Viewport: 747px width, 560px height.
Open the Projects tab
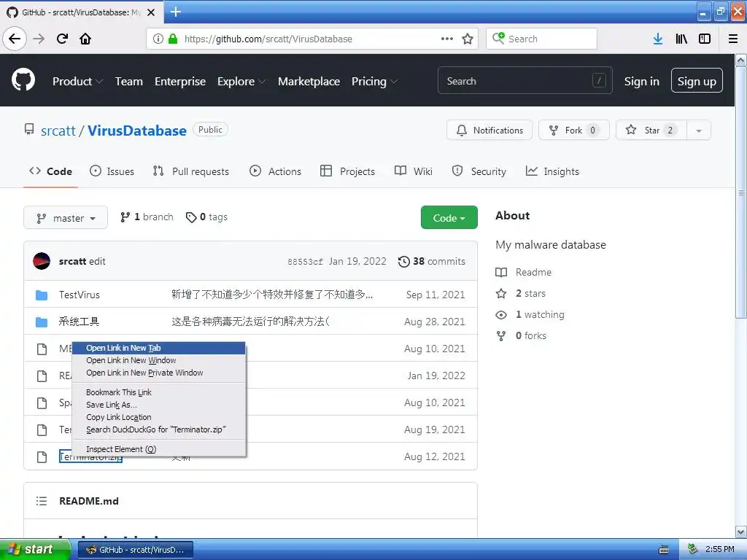pyautogui.click(x=348, y=171)
